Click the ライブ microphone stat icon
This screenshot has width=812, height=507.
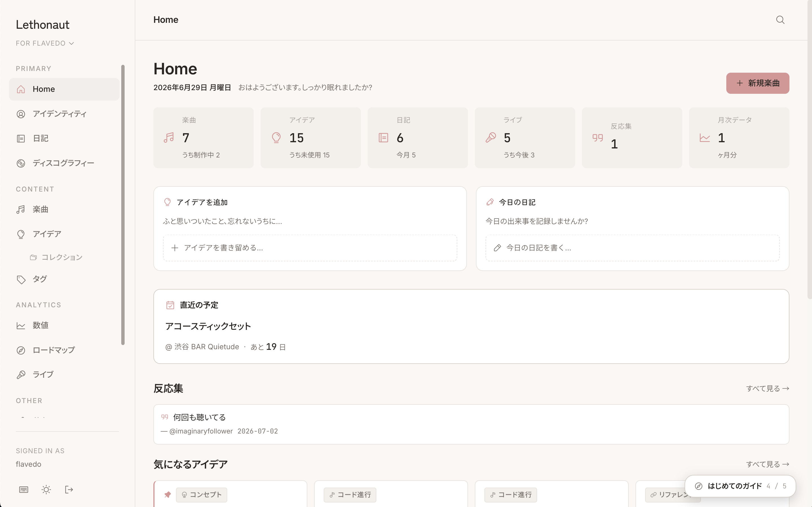coord(491,137)
